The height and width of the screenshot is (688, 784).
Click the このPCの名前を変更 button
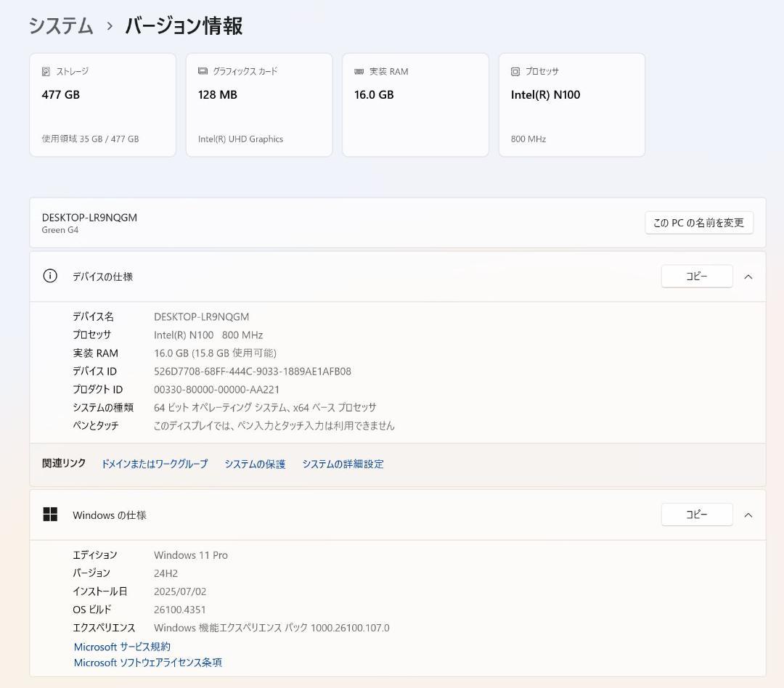698,223
